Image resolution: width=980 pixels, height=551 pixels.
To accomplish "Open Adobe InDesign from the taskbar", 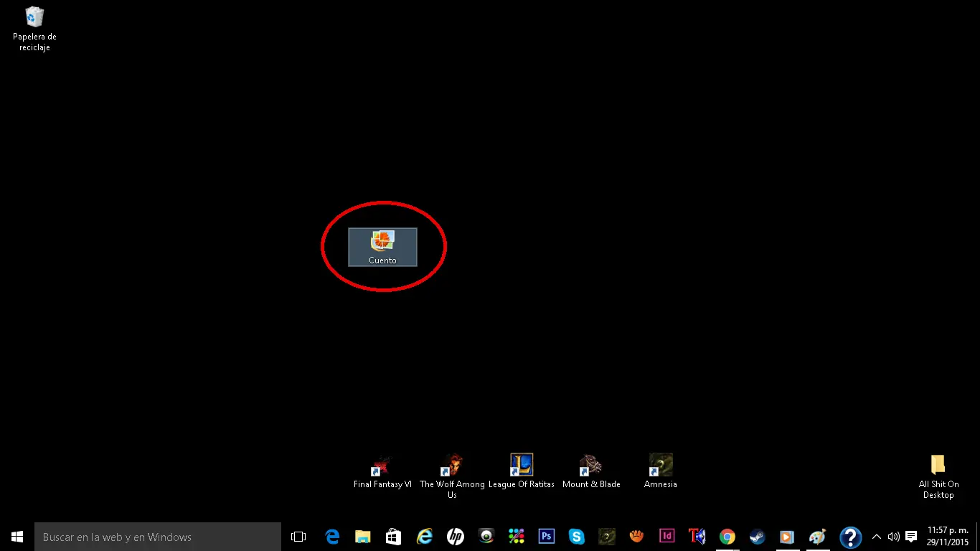I will (667, 537).
